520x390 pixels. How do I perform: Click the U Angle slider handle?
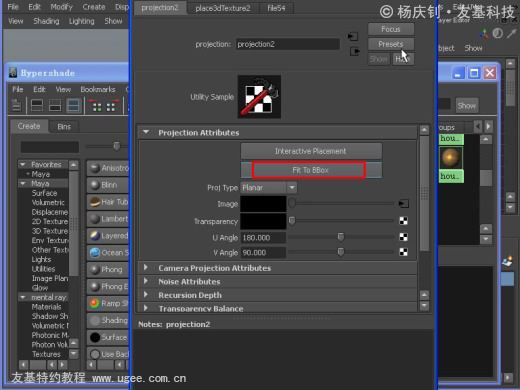pyautogui.click(x=341, y=237)
